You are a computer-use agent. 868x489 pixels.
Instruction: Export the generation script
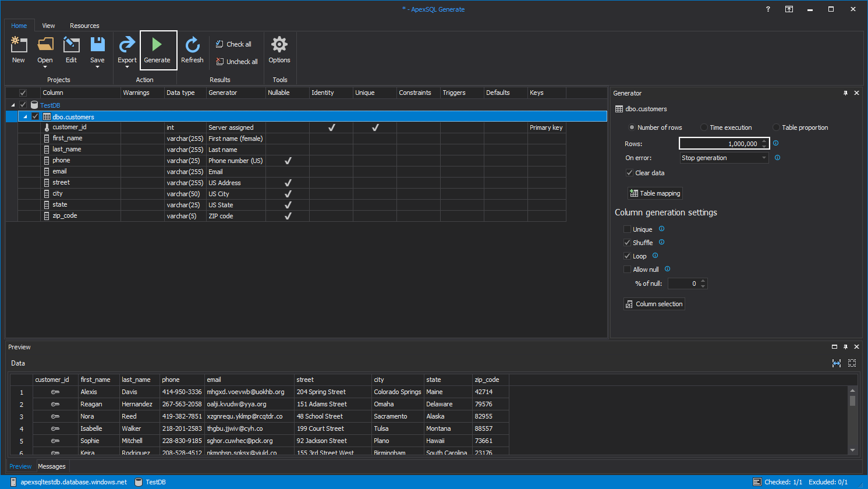tap(127, 47)
